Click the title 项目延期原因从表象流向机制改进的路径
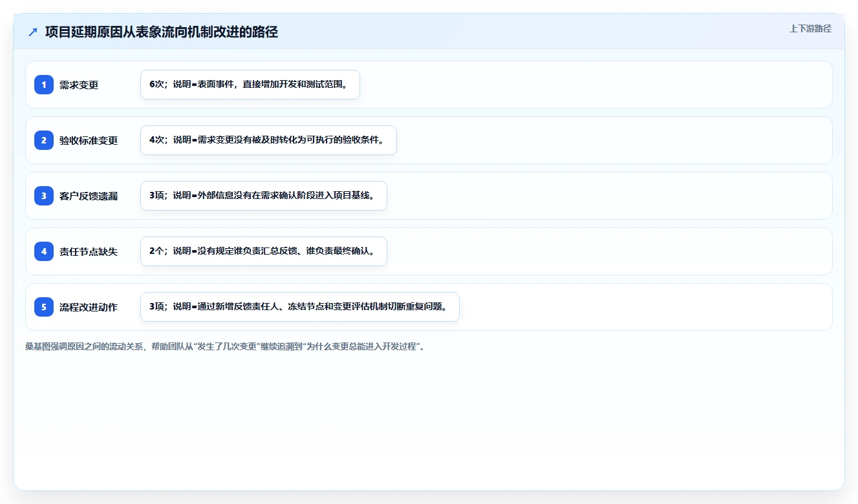Viewport: 858px width, 504px height. [x=162, y=32]
